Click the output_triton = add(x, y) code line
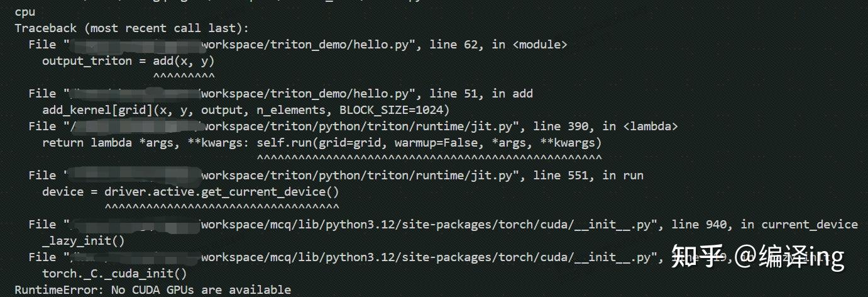 click(x=128, y=61)
